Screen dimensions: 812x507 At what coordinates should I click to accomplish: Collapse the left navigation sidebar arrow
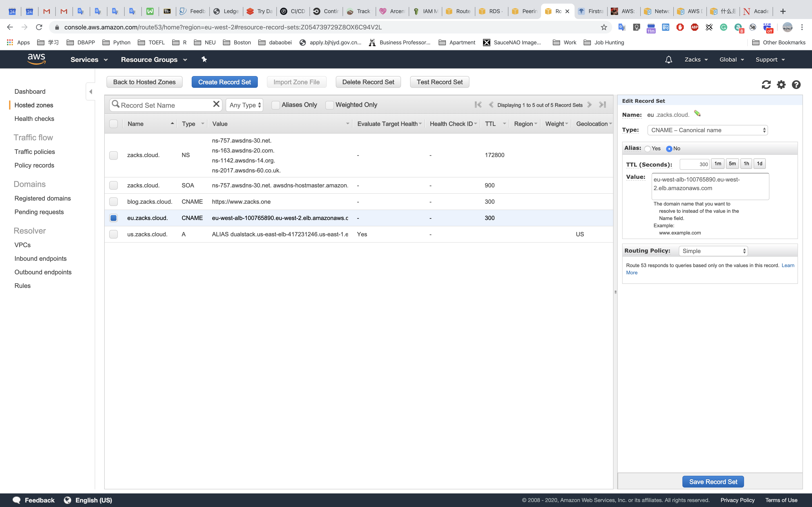pos(91,91)
